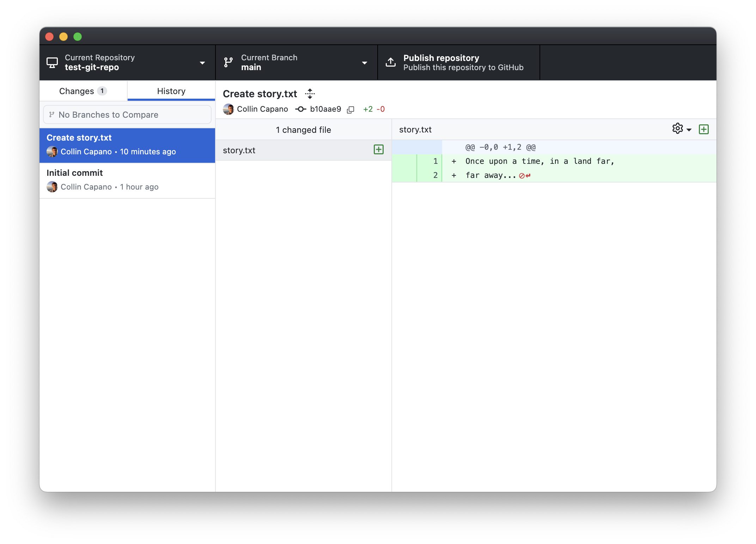Image resolution: width=756 pixels, height=544 pixels.
Task: Select the Create story.txt commit
Action: coord(127,145)
